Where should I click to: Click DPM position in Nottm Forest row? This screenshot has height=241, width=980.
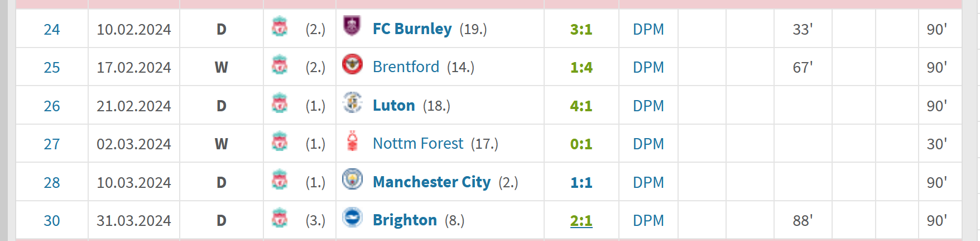tap(648, 144)
